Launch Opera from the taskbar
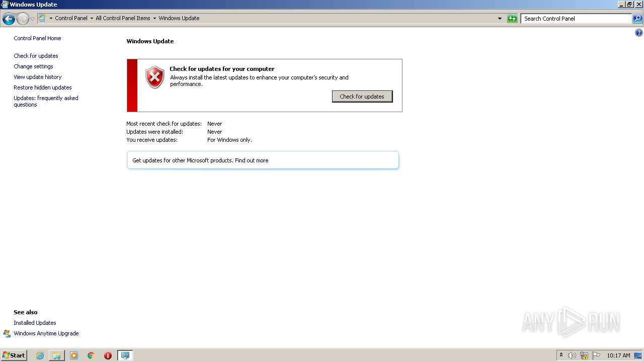The width and height of the screenshot is (644, 362). pos(108,355)
